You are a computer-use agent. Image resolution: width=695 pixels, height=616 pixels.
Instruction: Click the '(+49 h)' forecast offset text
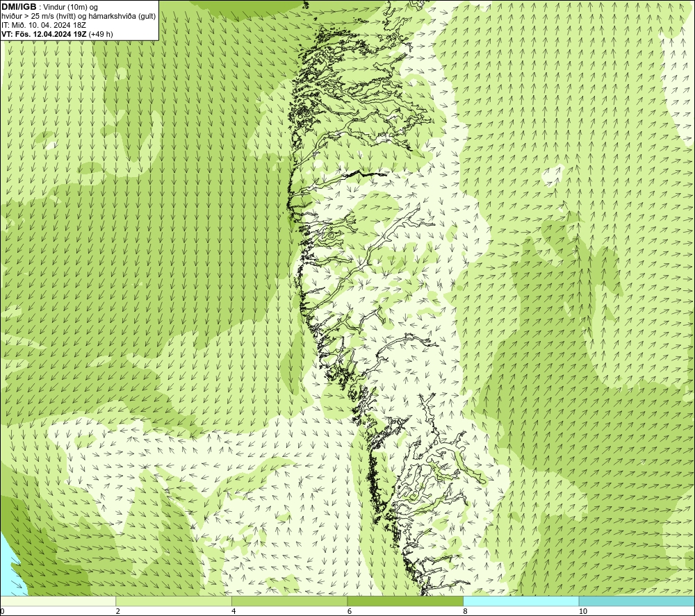click(101, 34)
